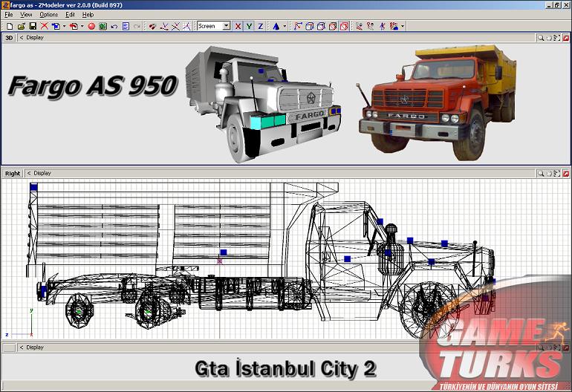
Task: Click the second axes-orientation icon
Action: tap(175, 26)
